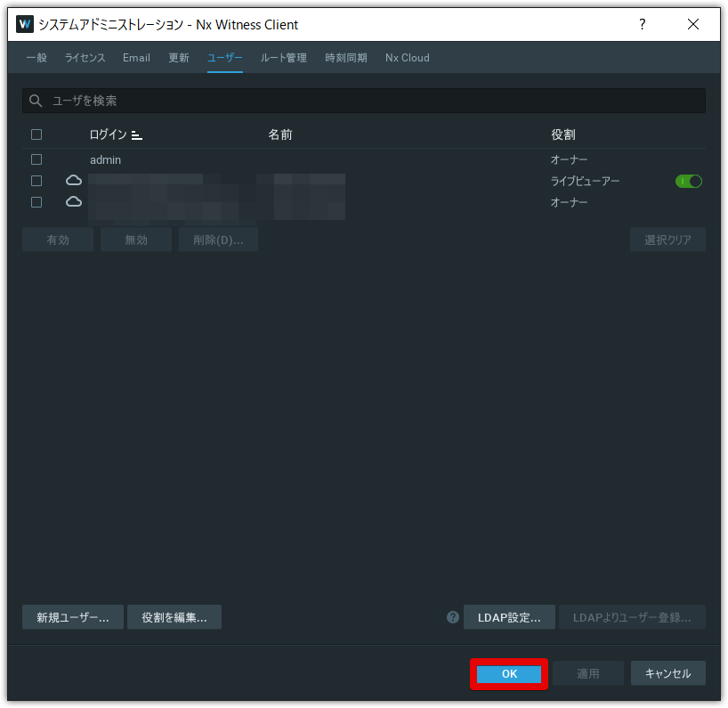
Task: Toggle the select-all checkbox in header
Action: tap(36, 134)
